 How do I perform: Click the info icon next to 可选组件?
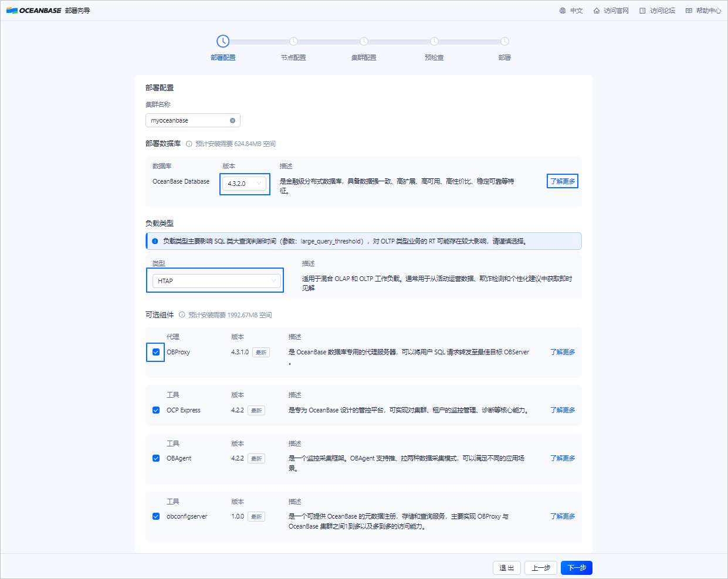coord(182,315)
